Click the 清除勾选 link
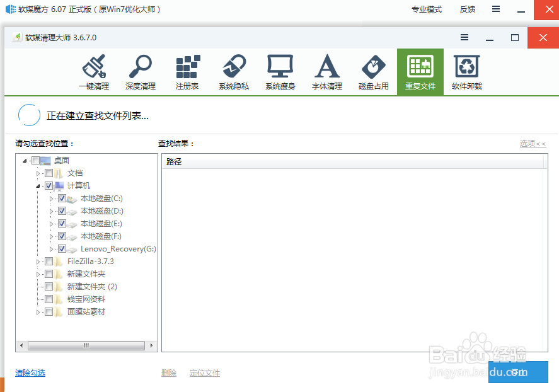Screen dimensions: 559x392 coord(30,372)
